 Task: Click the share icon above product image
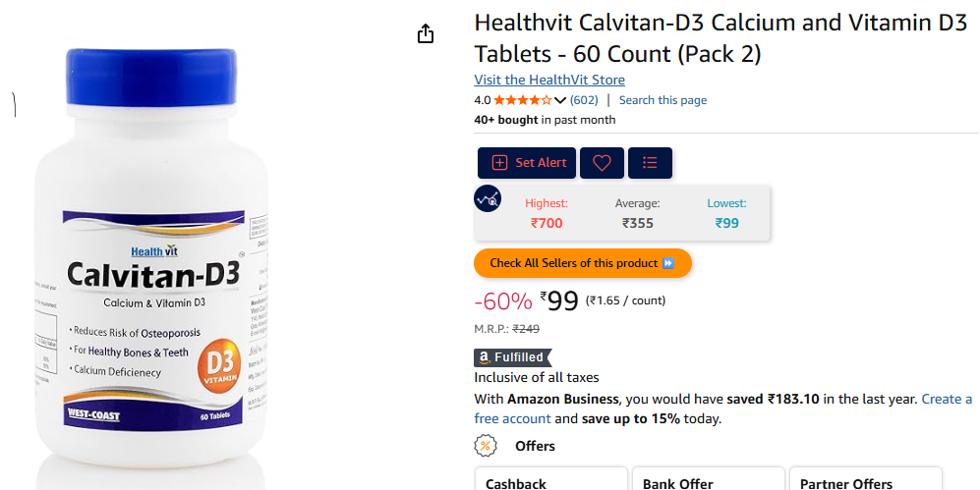[426, 33]
